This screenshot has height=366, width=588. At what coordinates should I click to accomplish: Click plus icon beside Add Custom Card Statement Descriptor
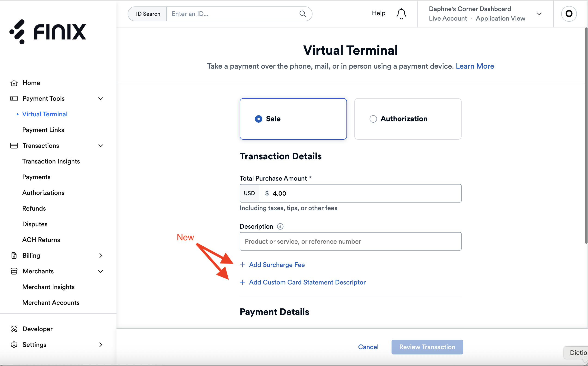click(242, 282)
